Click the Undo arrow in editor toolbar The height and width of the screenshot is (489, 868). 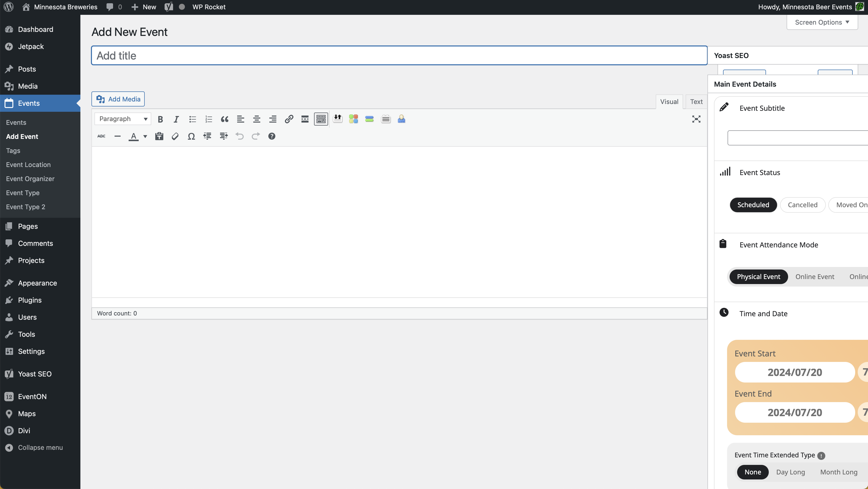click(240, 136)
